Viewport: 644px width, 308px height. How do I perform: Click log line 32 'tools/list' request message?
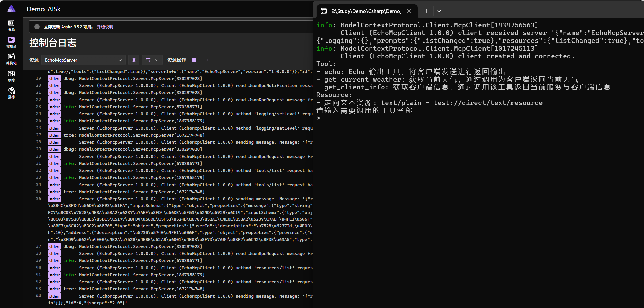(x=196, y=171)
